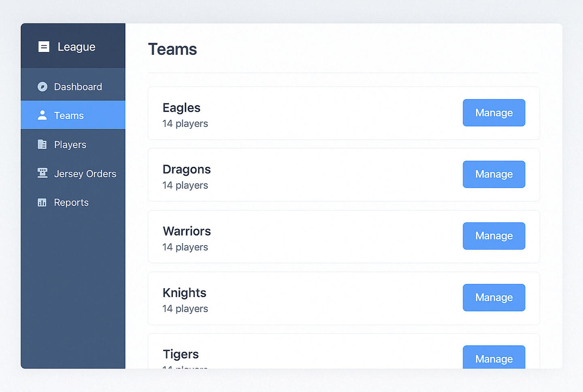
Task: Click the League logo icon
Action: [44, 47]
